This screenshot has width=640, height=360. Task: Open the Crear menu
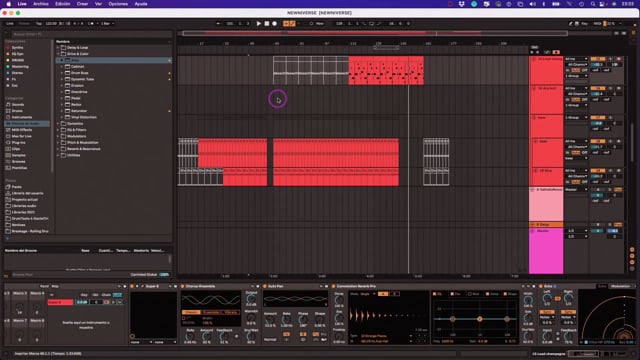click(x=82, y=4)
